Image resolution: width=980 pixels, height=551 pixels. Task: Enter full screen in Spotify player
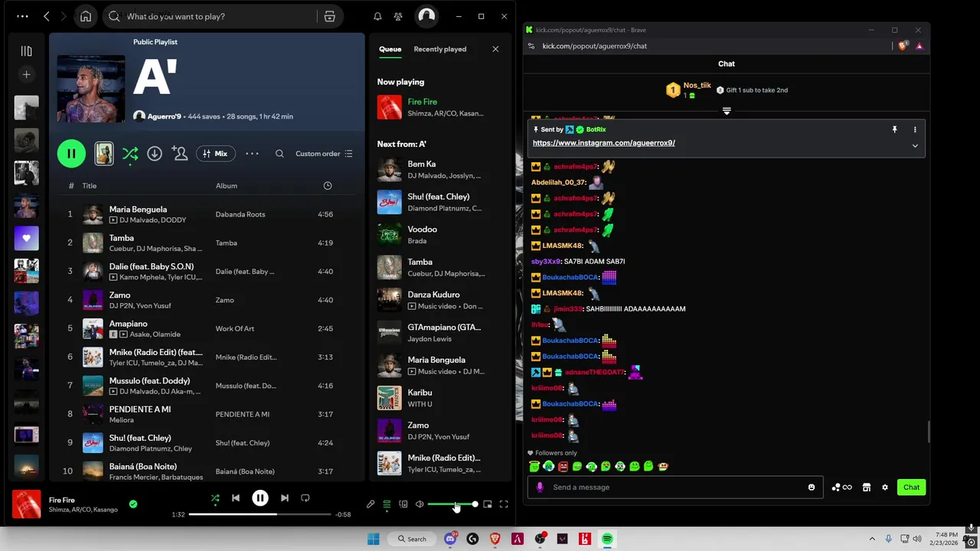(504, 504)
